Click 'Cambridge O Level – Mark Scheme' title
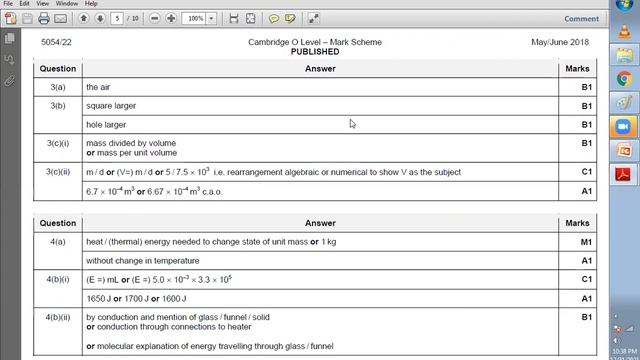Image resolution: width=640 pixels, height=360 pixels. tap(315, 42)
